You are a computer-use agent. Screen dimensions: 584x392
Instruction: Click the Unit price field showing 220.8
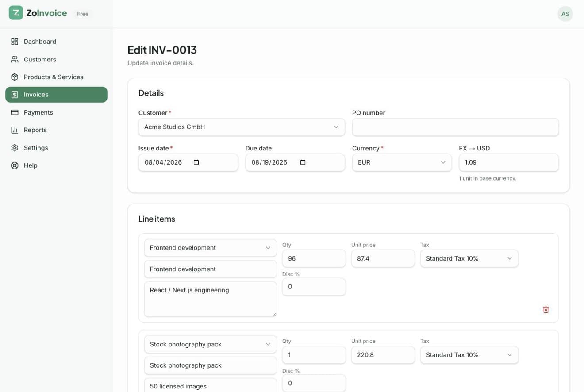click(383, 355)
